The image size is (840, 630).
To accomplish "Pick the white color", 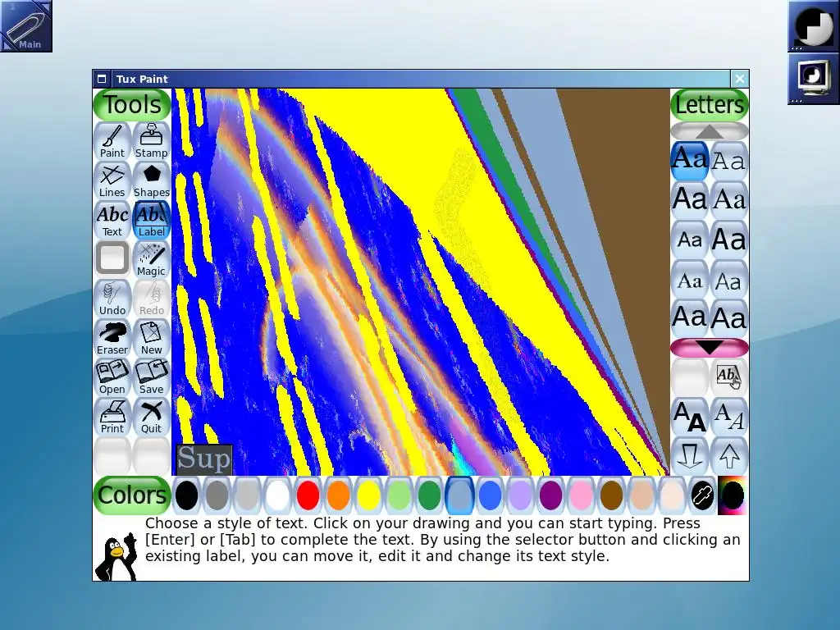I will (x=277, y=495).
